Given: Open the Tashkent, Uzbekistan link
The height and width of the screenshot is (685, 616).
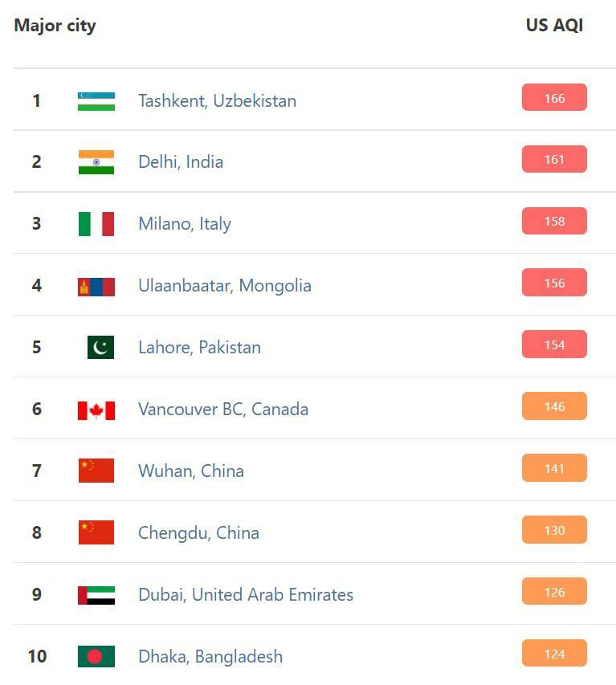Looking at the screenshot, I should (x=217, y=101).
